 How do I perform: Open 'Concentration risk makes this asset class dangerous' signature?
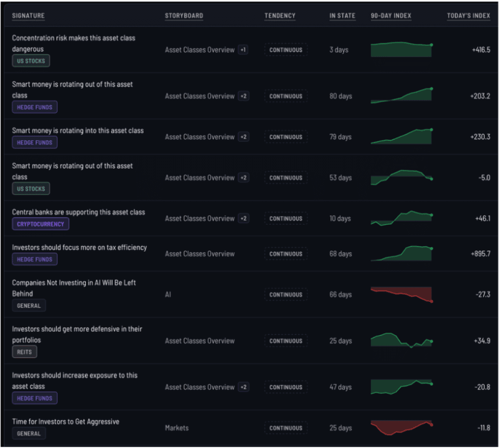pos(74,43)
